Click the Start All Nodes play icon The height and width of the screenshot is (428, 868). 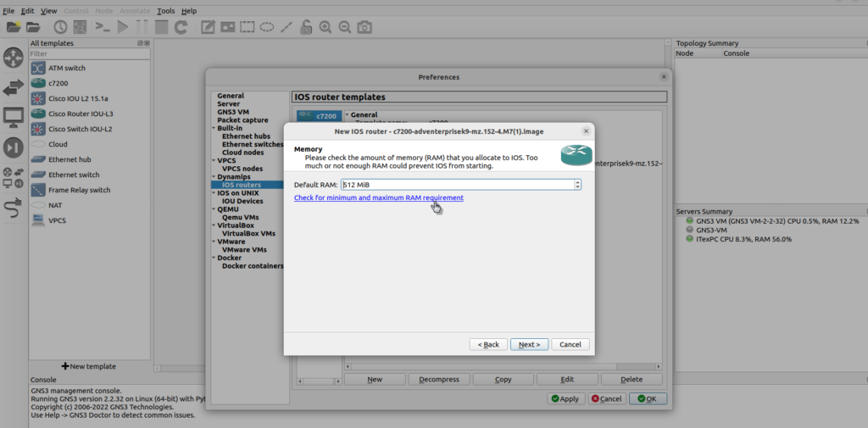[123, 27]
